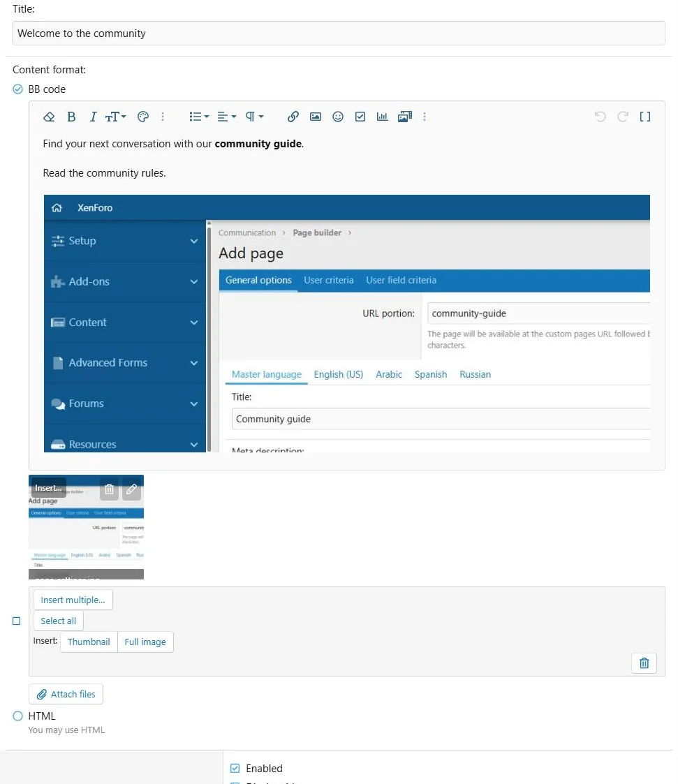This screenshot has width=678, height=784.
Task: Click the Select all button
Action: (59, 621)
